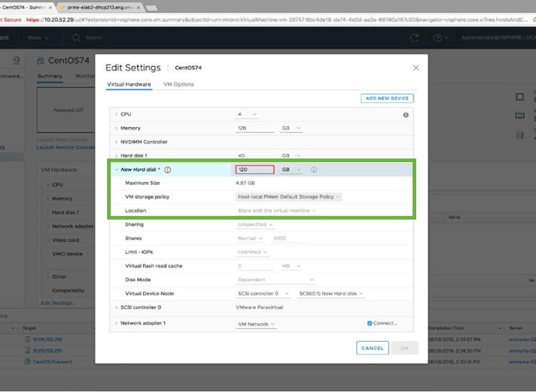Open the Administrator@VSPHERE.LOCAL user menu

498,38
